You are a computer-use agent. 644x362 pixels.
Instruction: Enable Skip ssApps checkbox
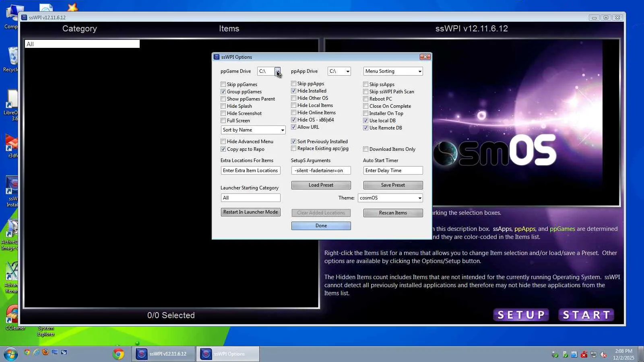pos(365,84)
